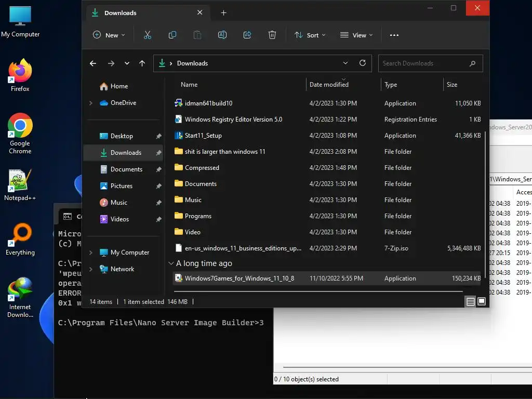Unpin Pictures from quick access
Viewport: 532px width, 399px height.
[x=158, y=186]
